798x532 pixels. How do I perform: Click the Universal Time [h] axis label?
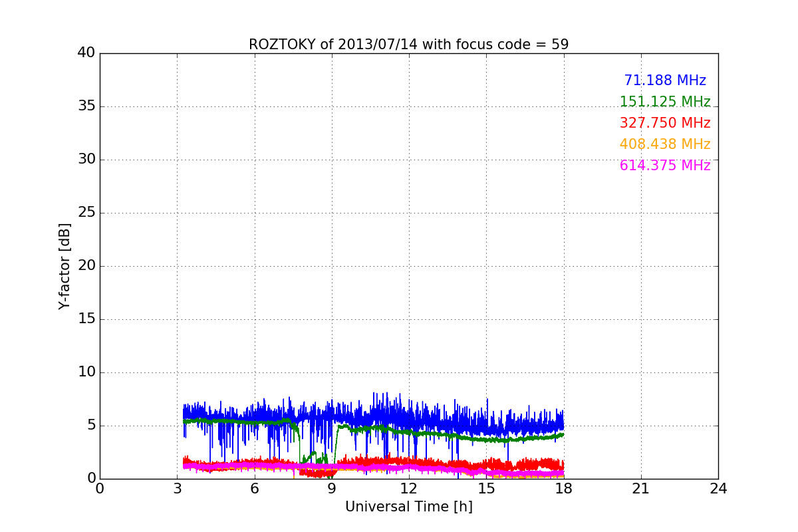[408, 507]
